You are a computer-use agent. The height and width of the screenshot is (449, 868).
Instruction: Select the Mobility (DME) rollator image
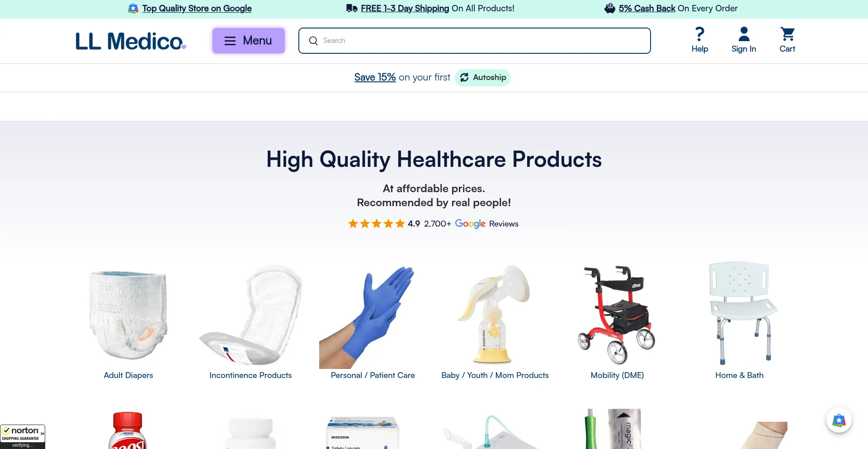617,315
